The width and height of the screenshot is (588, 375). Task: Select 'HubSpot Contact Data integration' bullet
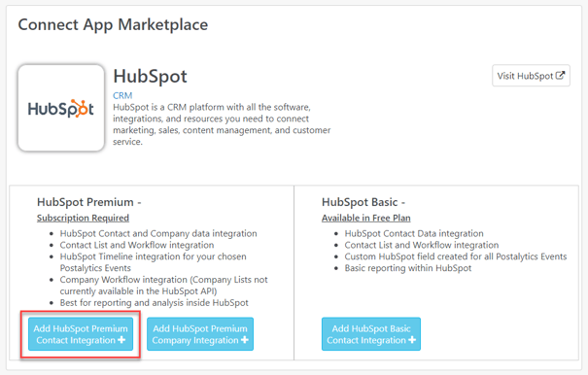pos(414,233)
